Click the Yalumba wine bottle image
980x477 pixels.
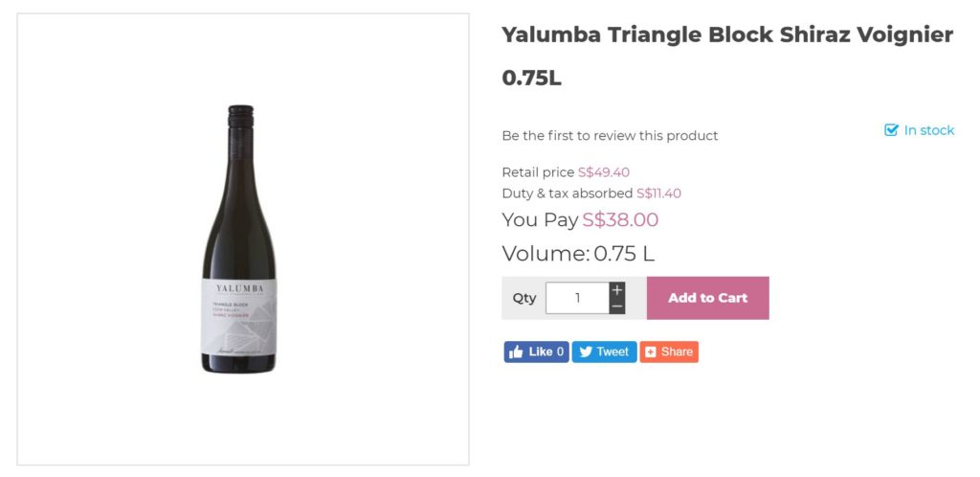(x=239, y=239)
